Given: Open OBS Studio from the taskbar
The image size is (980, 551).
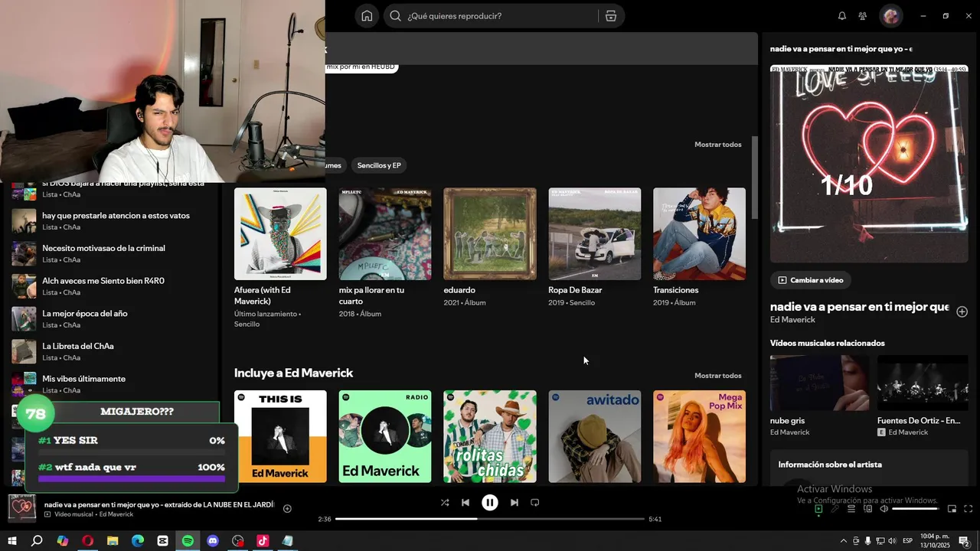Looking at the screenshot, I should [x=238, y=541].
